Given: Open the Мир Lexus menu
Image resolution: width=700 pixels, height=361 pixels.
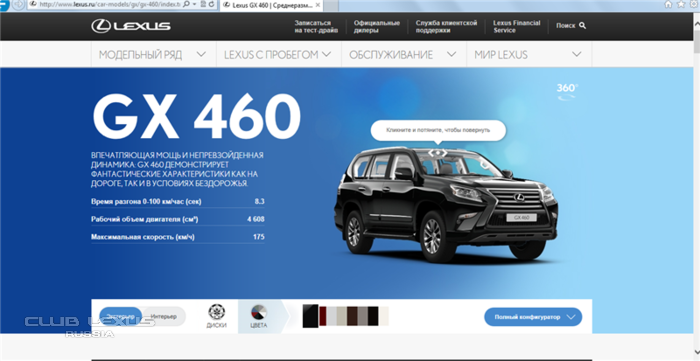Looking at the screenshot, I should pos(529,54).
